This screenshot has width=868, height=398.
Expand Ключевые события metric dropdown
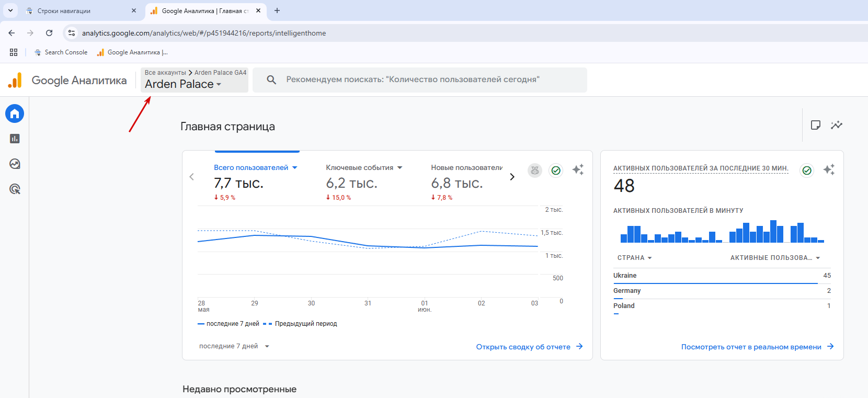tap(400, 168)
